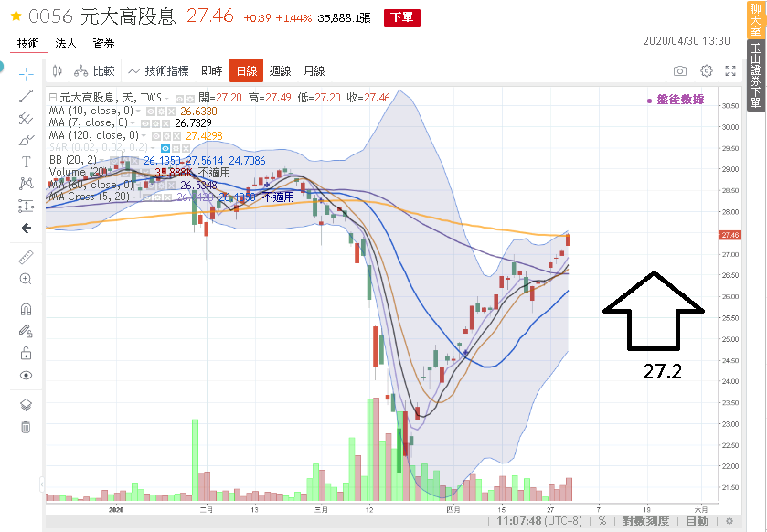Switch to 週線 weekly chart interval

[281, 71]
